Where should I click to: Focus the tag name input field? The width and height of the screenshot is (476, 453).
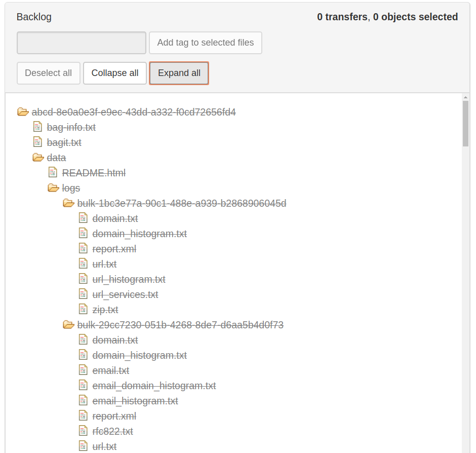tap(82, 43)
